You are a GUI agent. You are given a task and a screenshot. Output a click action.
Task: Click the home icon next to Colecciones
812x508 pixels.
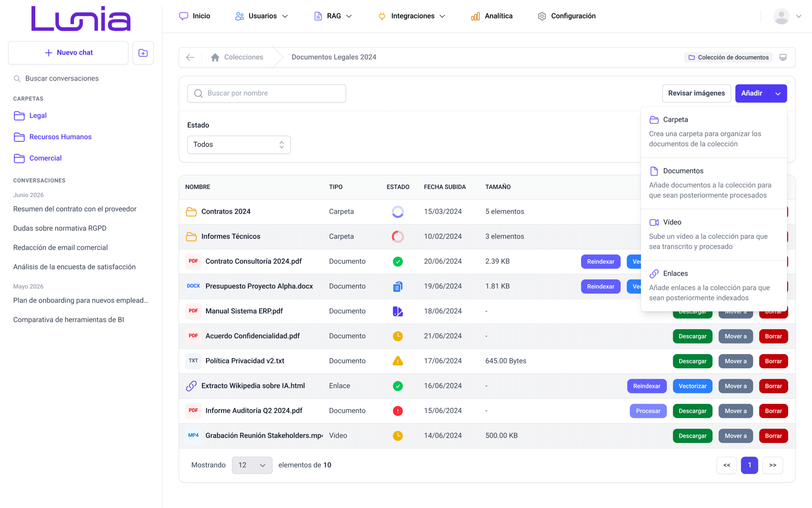[x=215, y=57]
